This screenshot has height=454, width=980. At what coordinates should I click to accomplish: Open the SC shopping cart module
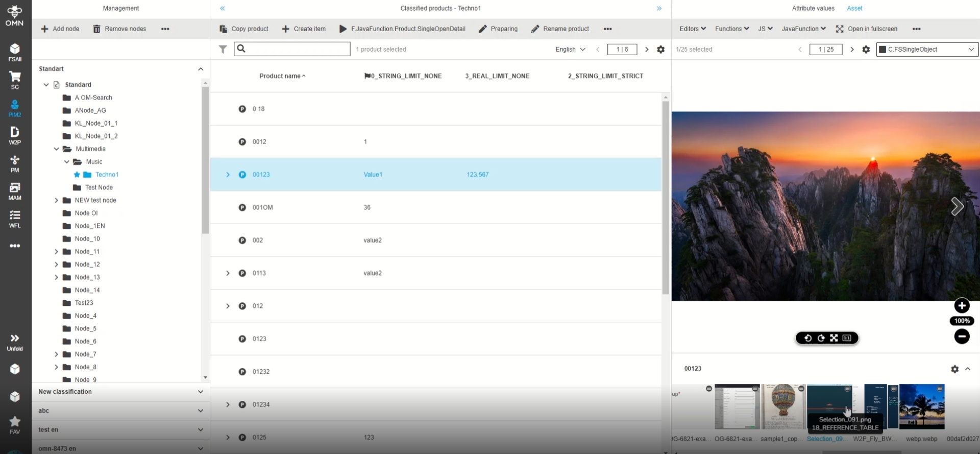pyautogui.click(x=15, y=80)
